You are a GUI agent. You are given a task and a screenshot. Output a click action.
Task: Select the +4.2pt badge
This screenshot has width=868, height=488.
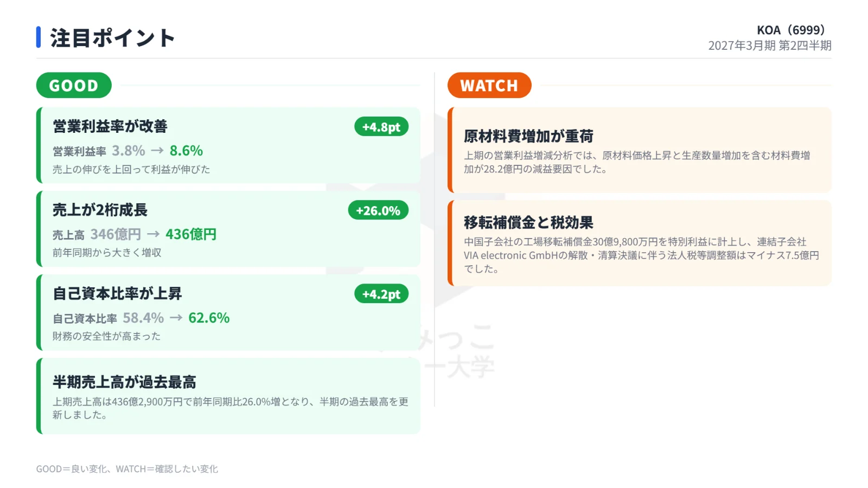click(x=381, y=294)
